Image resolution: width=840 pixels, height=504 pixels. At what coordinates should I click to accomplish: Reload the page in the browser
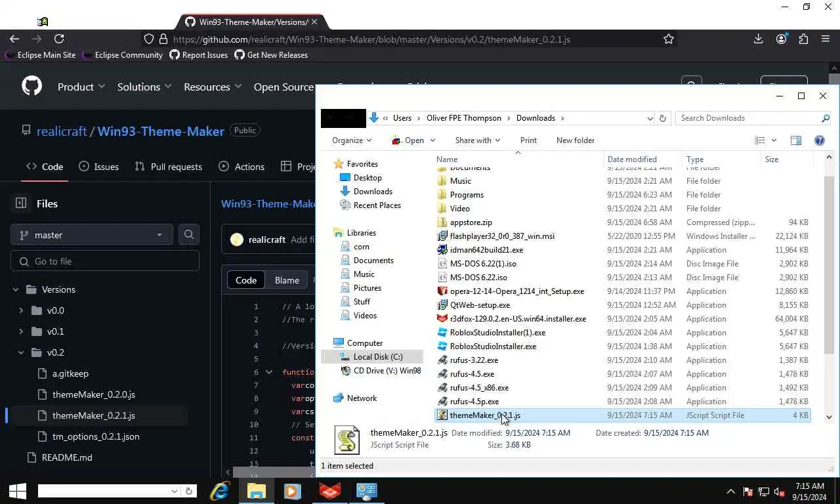click(59, 39)
